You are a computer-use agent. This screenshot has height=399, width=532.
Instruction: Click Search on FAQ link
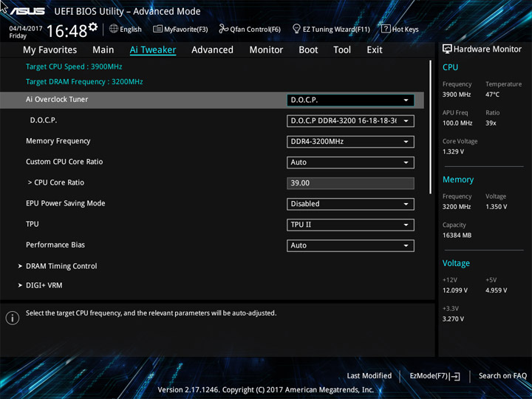click(503, 375)
